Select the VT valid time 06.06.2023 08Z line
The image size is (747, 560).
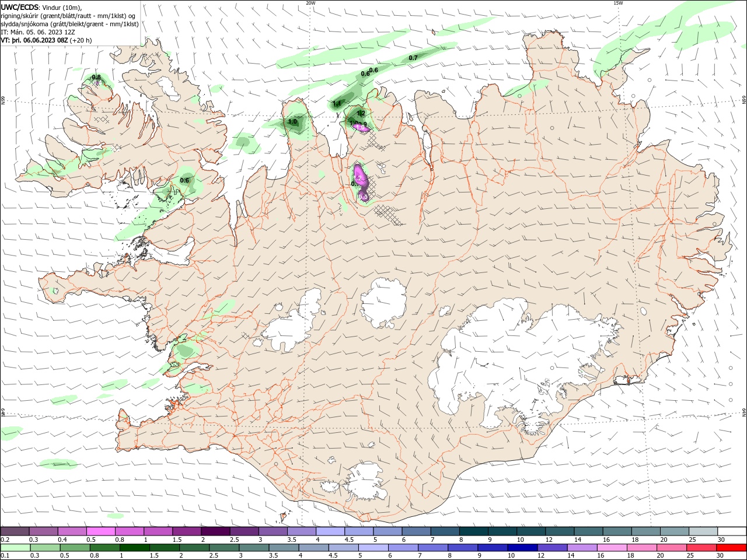46,41
